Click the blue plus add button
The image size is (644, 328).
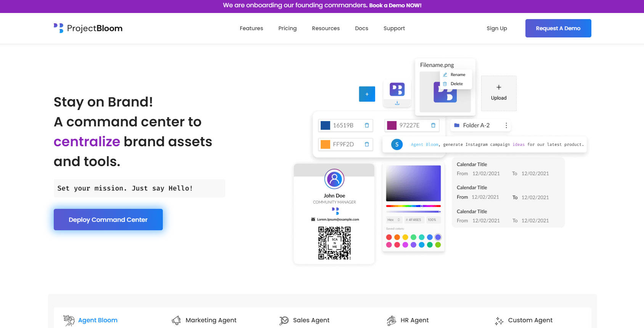pyautogui.click(x=367, y=94)
